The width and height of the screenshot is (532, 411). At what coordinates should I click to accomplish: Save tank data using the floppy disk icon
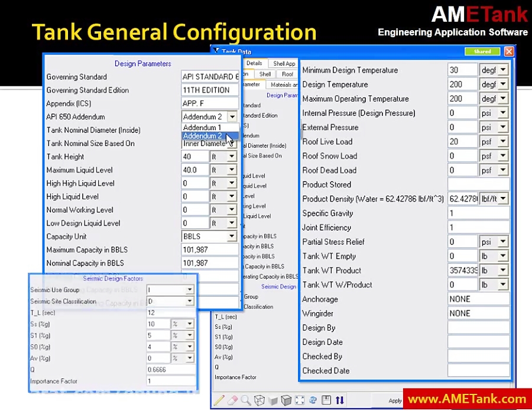pyautogui.click(x=326, y=400)
